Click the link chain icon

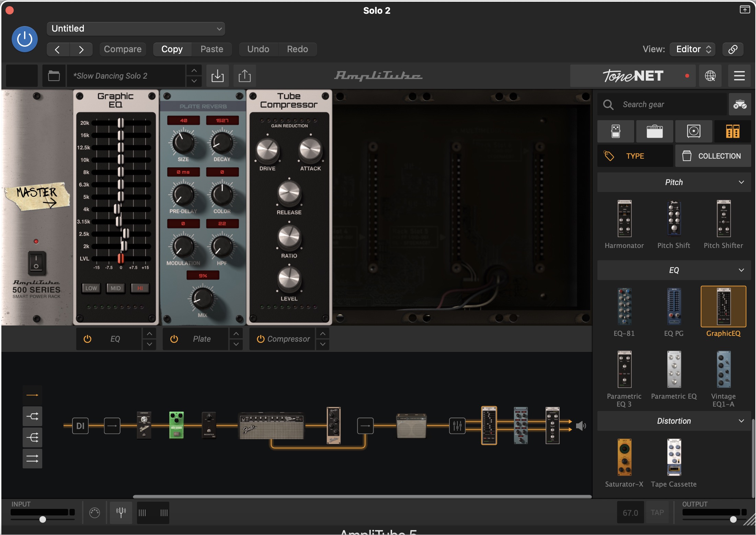pyautogui.click(x=733, y=49)
